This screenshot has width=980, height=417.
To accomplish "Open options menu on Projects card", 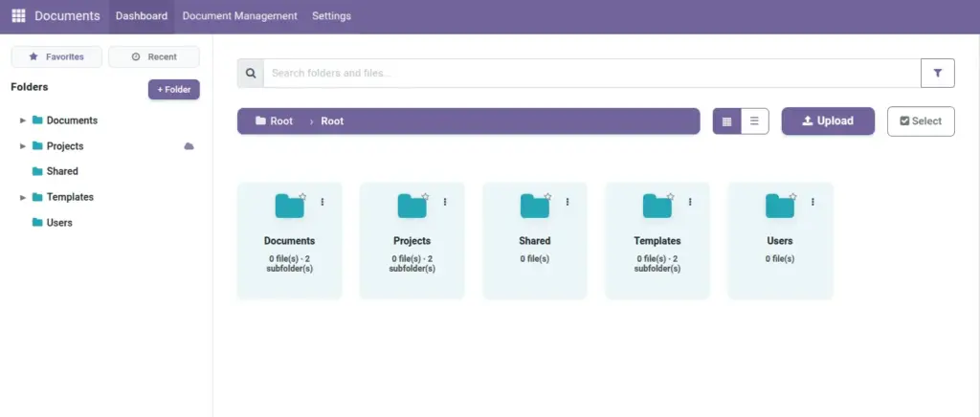I will 445,202.
